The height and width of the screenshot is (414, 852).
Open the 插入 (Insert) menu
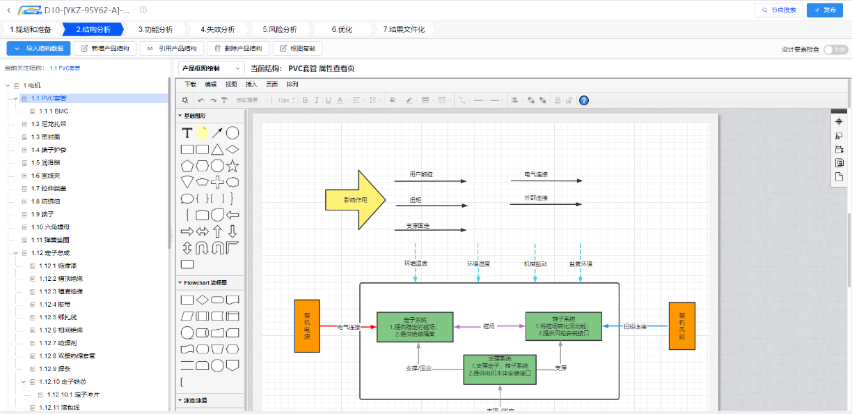(251, 85)
